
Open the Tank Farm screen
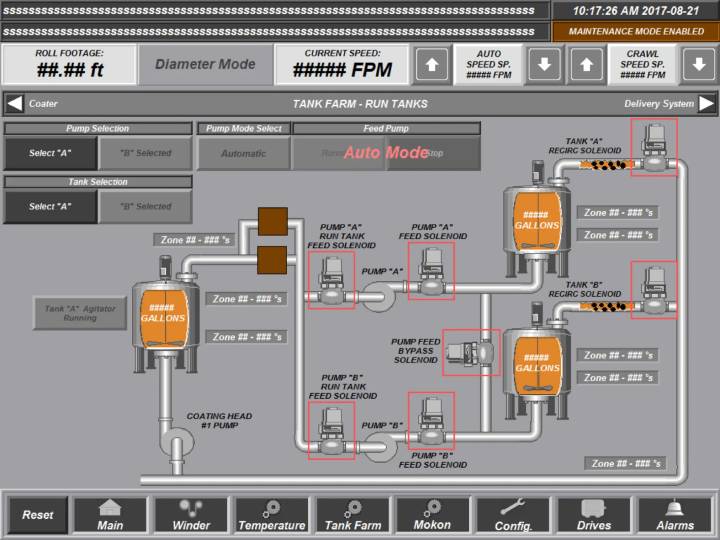pos(353,515)
